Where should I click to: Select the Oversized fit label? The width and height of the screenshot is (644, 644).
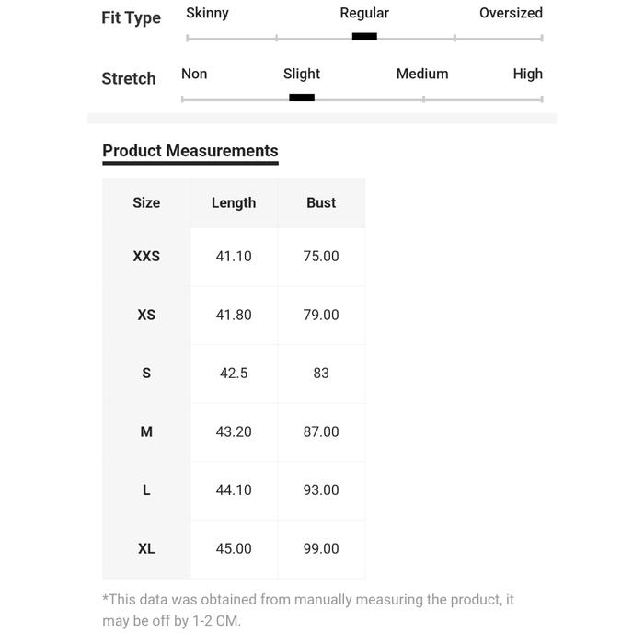511,13
